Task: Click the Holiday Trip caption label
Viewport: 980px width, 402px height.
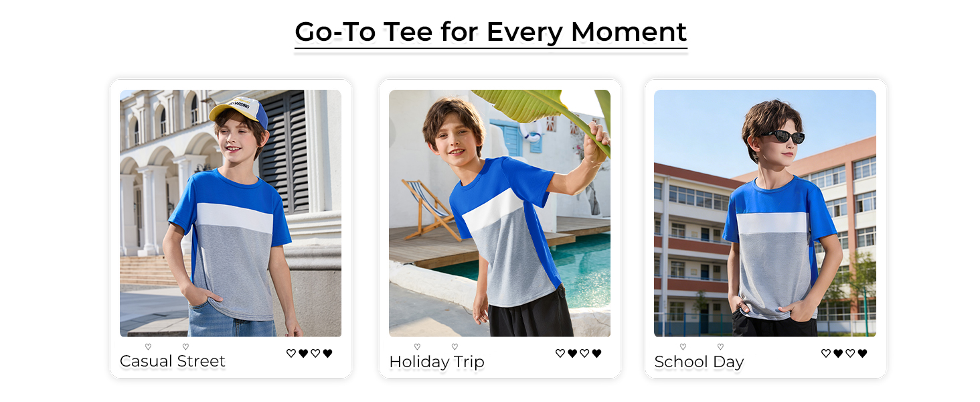Action: point(436,362)
